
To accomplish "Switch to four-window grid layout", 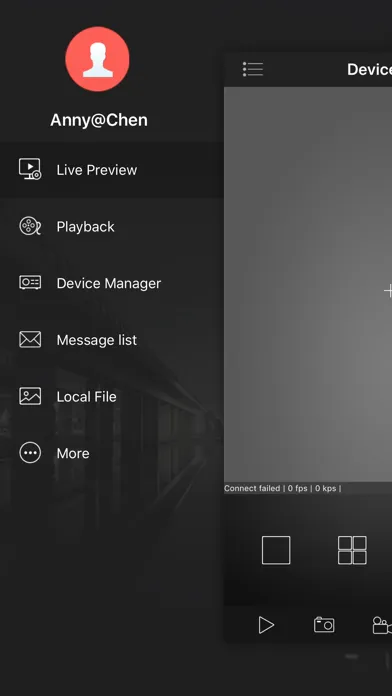I will [x=352, y=550].
